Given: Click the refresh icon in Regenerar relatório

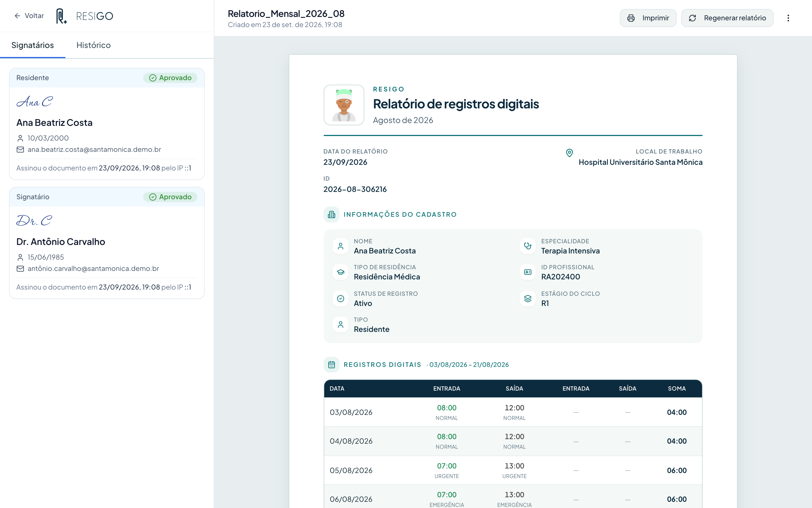Looking at the screenshot, I should click(x=692, y=18).
